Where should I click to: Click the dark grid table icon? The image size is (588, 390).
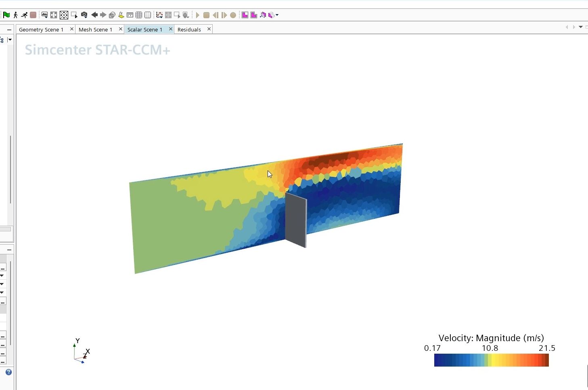click(139, 15)
